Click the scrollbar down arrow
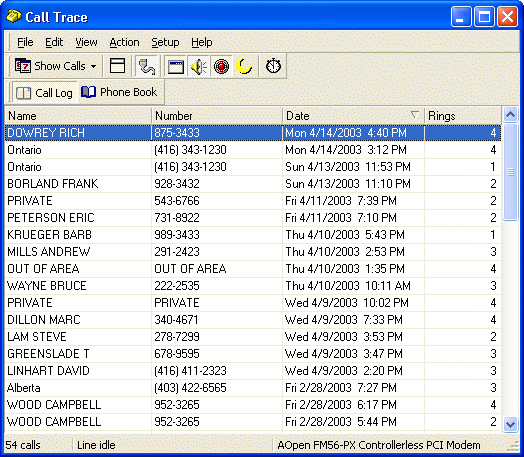524x457 pixels. coord(510,424)
